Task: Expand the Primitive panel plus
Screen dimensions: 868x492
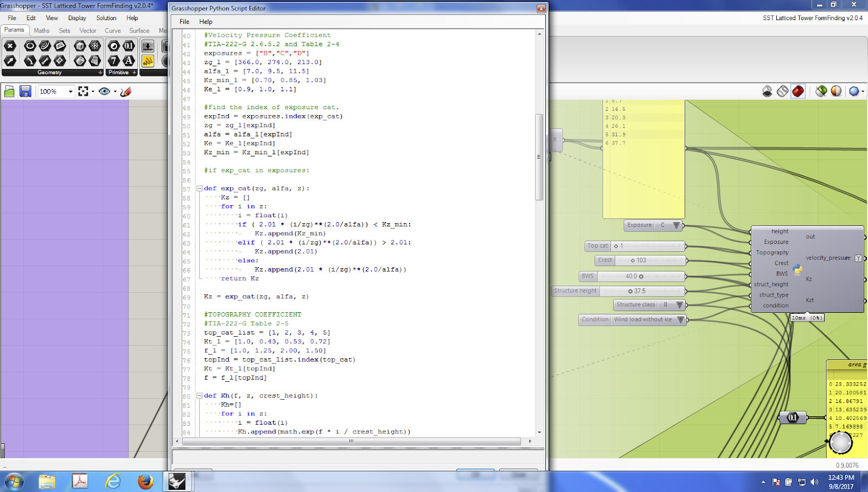Action: 134,72
